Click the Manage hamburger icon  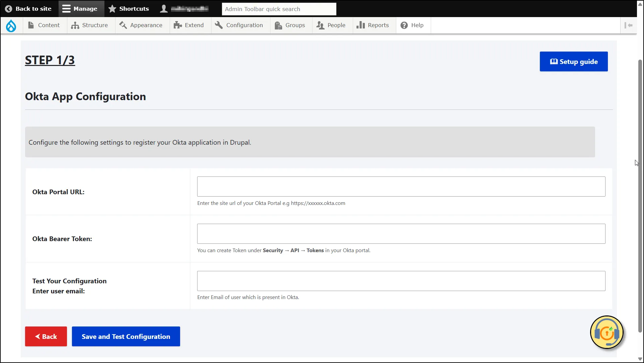point(66,9)
